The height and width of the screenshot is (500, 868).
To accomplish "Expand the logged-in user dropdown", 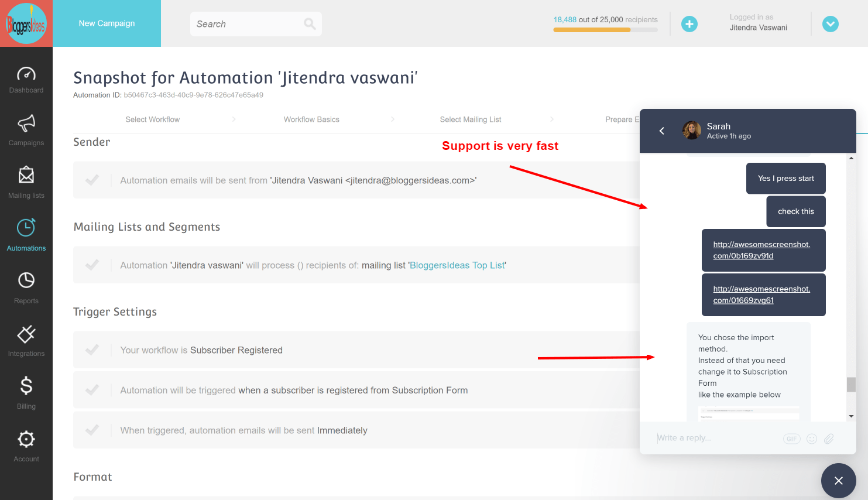I will pos(831,24).
